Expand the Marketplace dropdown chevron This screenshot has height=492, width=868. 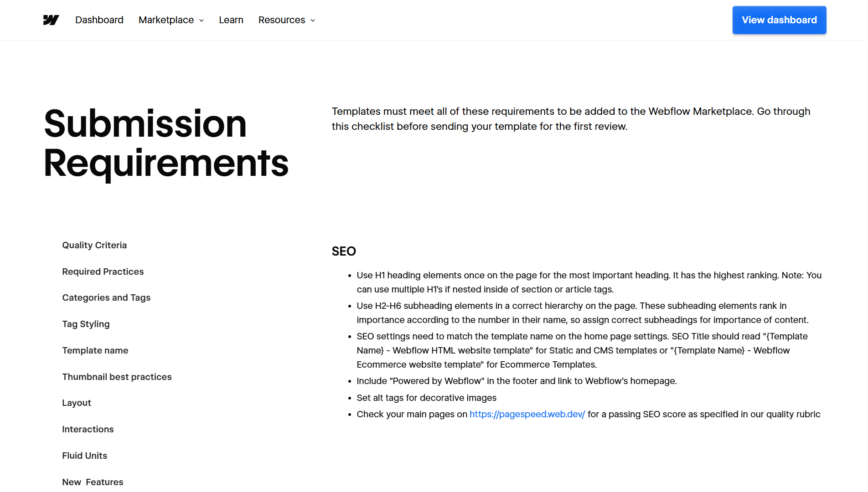tap(201, 20)
